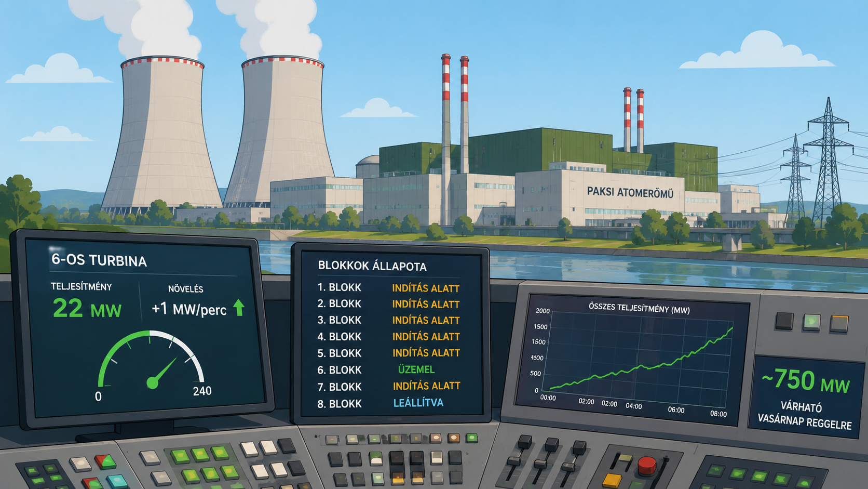
Task: Click the '08:00' x-axis label on the chart
Action: (x=718, y=414)
